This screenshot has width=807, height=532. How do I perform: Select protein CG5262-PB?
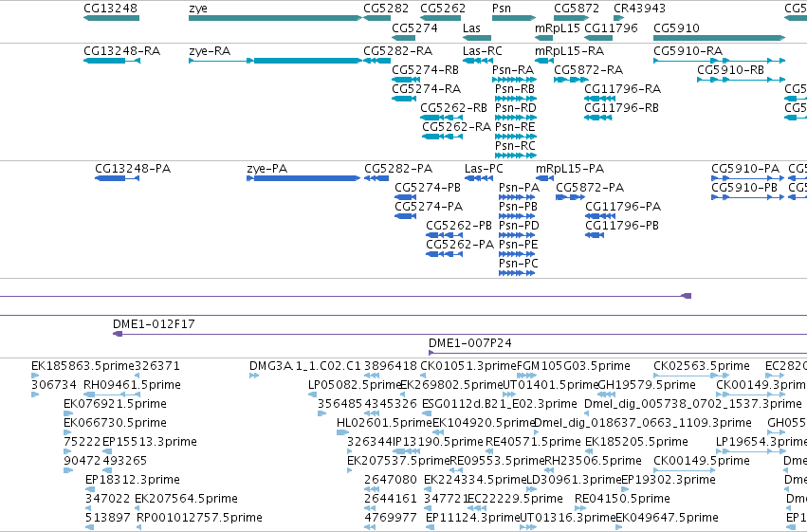[x=459, y=225]
